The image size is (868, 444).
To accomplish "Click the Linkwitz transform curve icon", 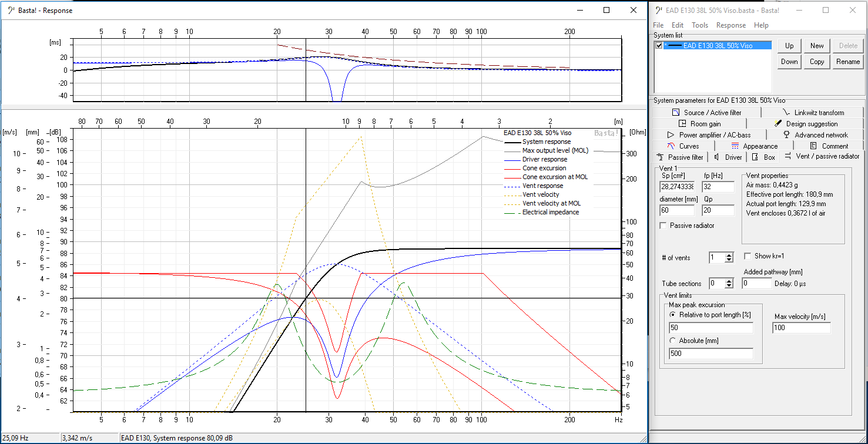I will pyautogui.click(x=786, y=112).
